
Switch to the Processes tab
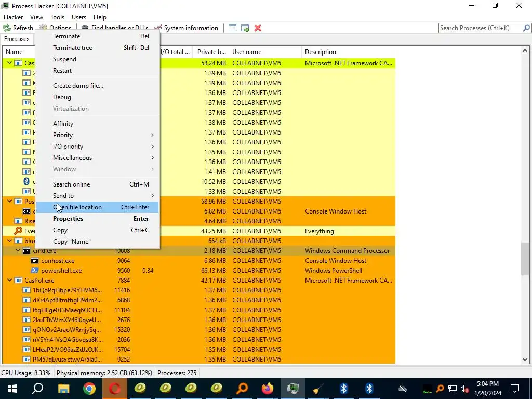coord(17,39)
